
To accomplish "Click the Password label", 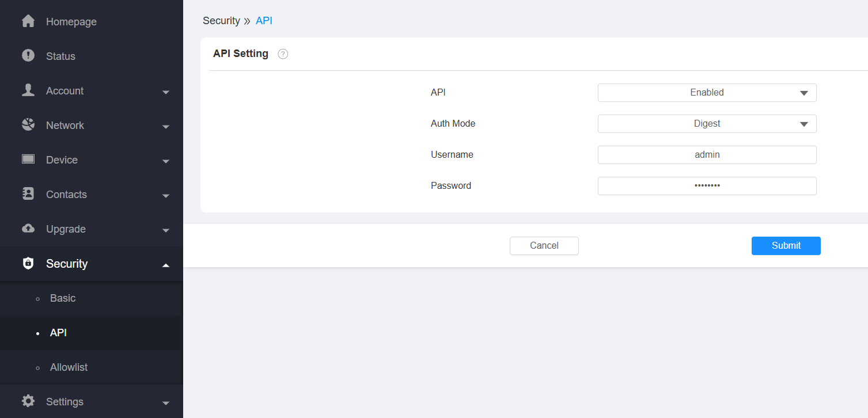I will [x=451, y=185].
